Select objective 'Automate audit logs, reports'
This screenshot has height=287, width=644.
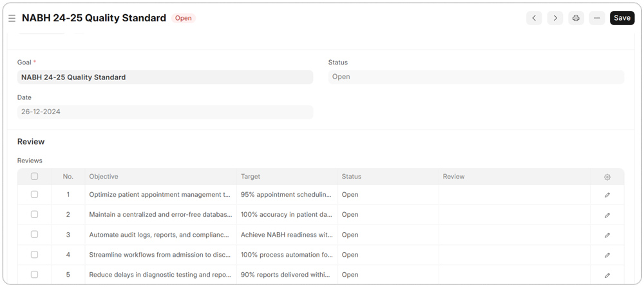point(160,235)
